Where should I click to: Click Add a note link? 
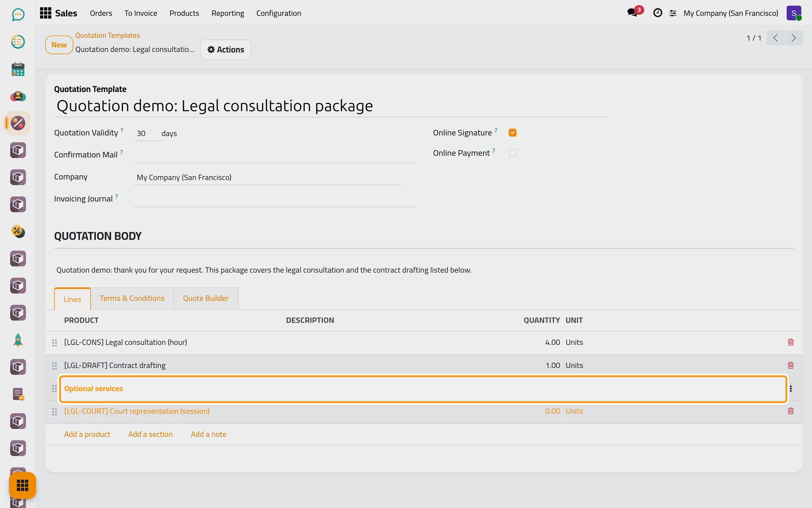pos(208,434)
